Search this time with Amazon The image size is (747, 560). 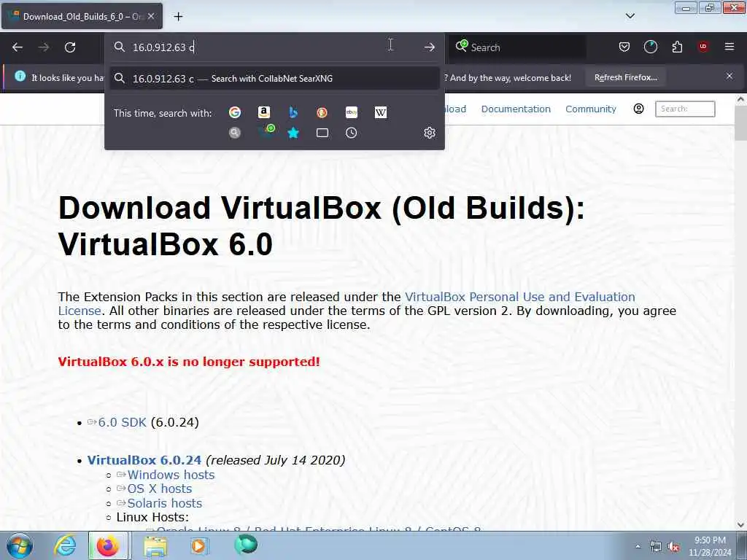(263, 112)
